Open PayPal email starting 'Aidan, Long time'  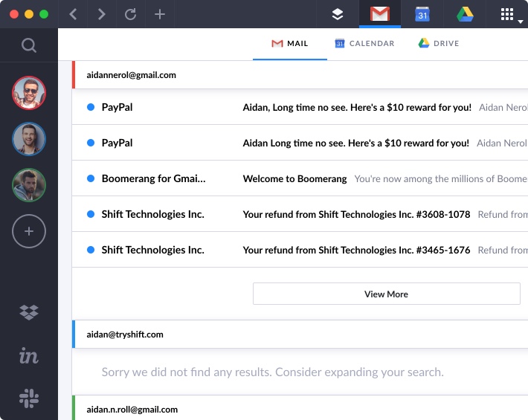[x=300, y=107]
